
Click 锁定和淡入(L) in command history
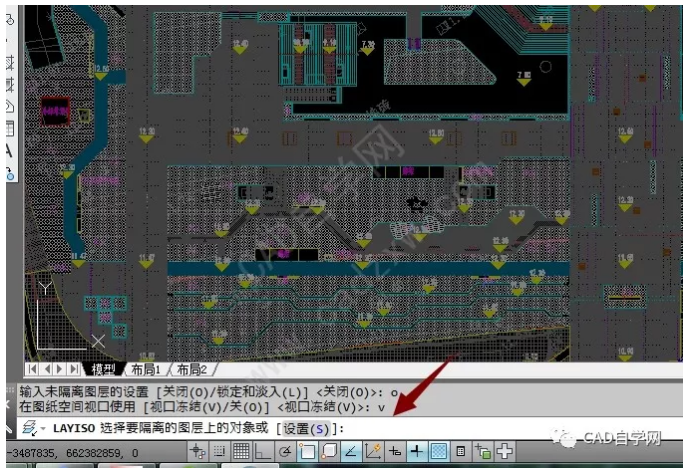click(261, 391)
